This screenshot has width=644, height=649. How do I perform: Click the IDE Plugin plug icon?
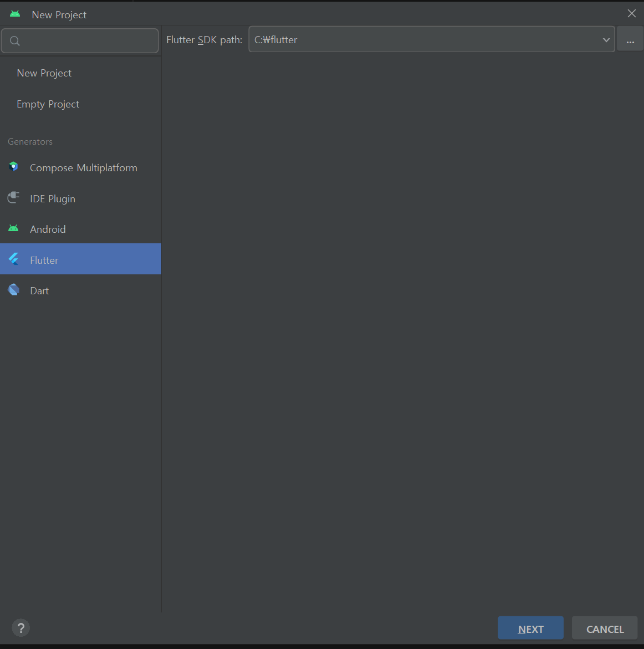(13, 197)
